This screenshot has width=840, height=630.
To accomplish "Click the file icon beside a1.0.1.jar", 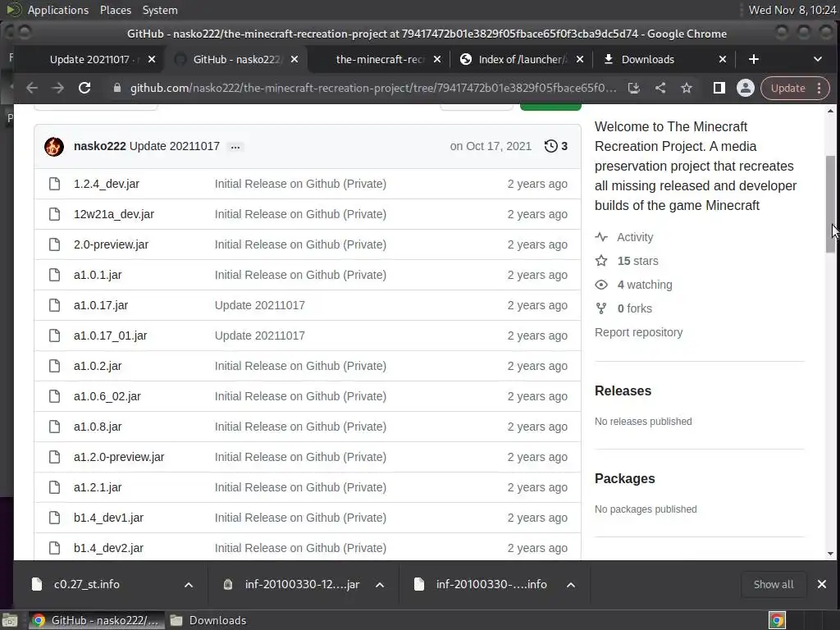I will click(55, 275).
